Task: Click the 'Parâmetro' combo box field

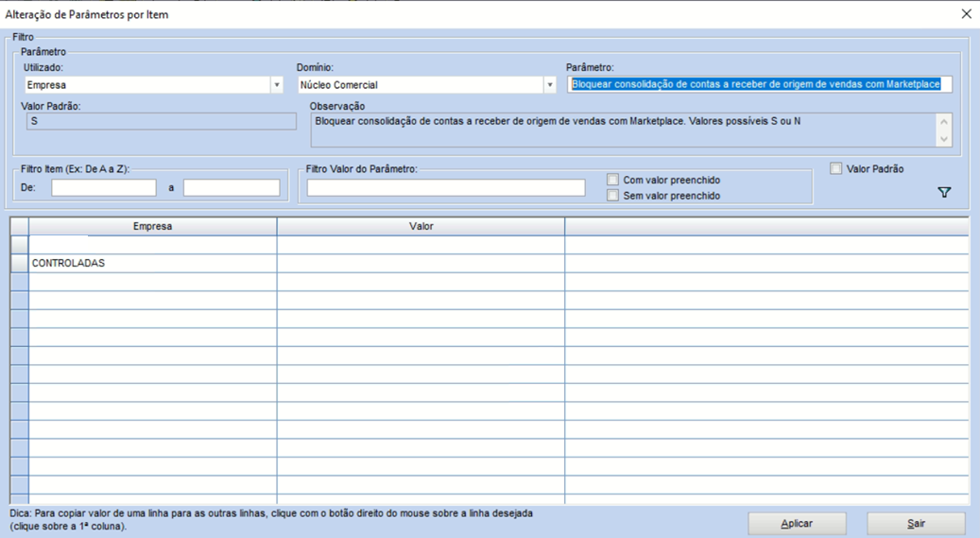Action: [760, 85]
